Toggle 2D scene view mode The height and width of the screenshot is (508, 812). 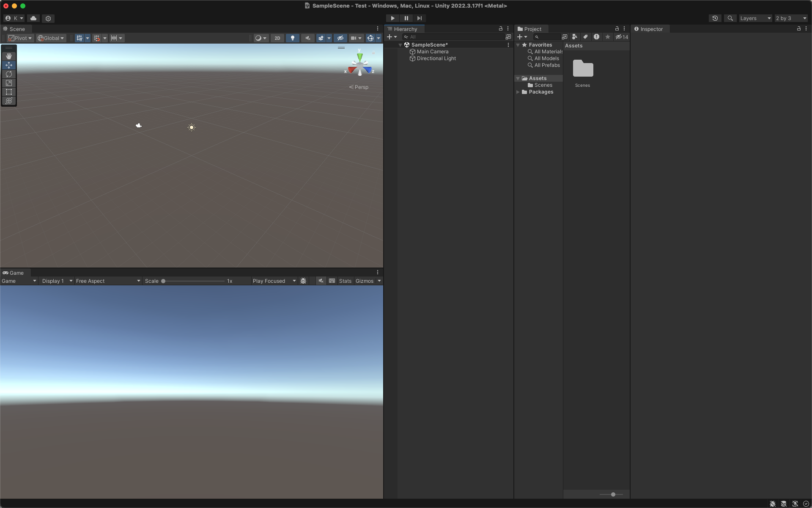(x=277, y=38)
